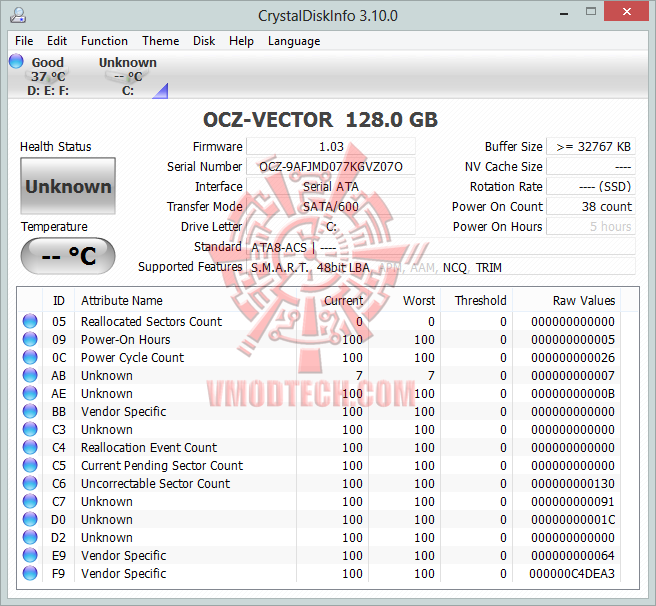Click status orb for attribute C3 row
The image size is (656, 606).
pyautogui.click(x=30, y=429)
